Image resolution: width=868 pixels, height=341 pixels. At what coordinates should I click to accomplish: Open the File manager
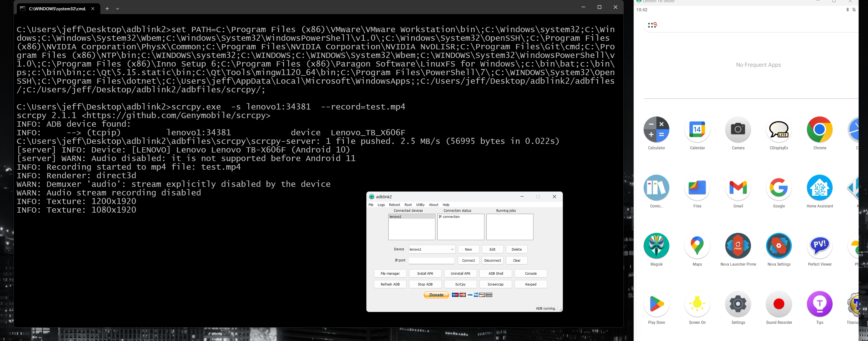[x=390, y=274]
